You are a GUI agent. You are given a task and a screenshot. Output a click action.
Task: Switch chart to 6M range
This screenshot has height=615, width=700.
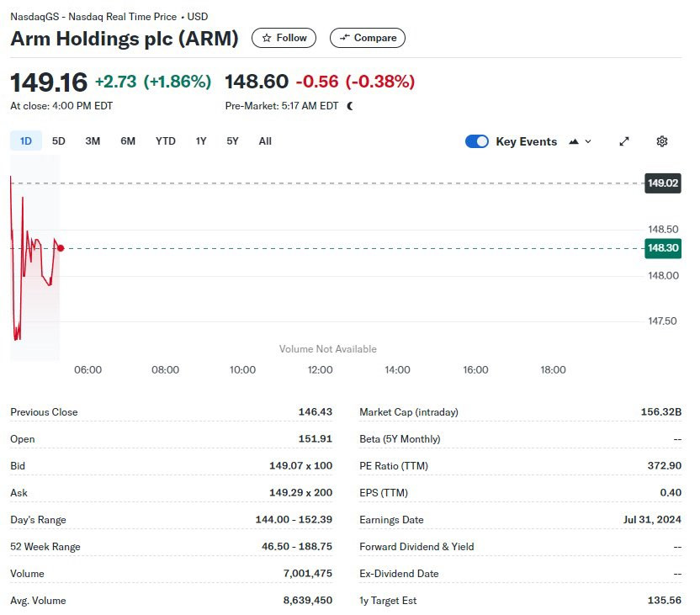(128, 141)
